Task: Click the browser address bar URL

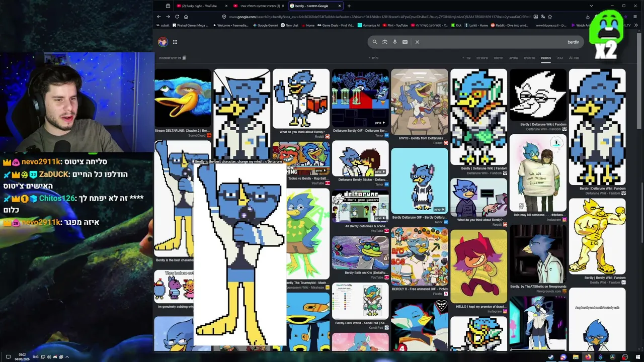Action: (x=380, y=17)
